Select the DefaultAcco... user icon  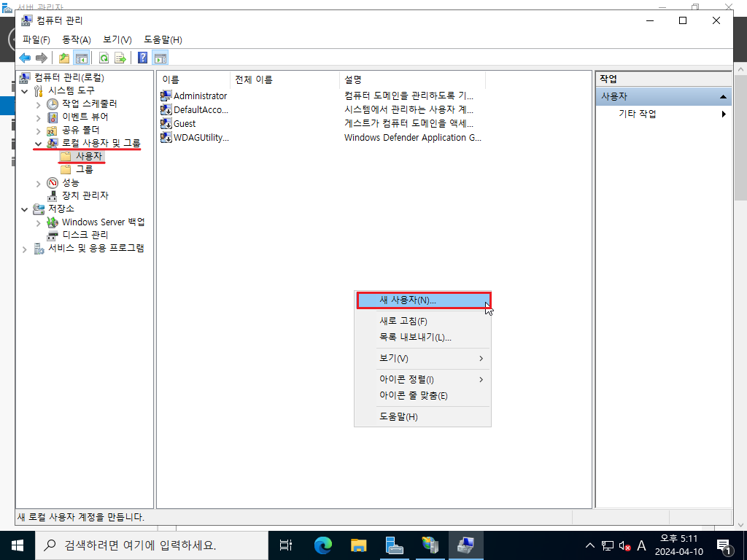tap(166, 109)
